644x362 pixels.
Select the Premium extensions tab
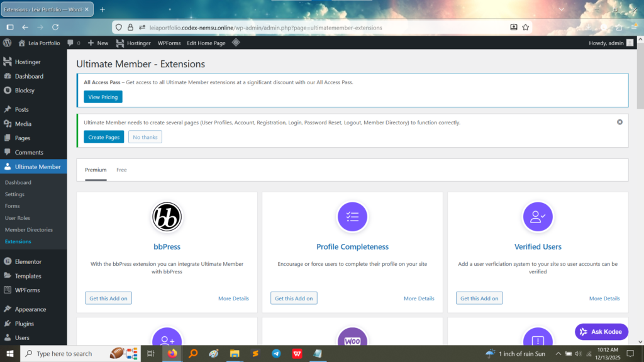click(96, 170)
